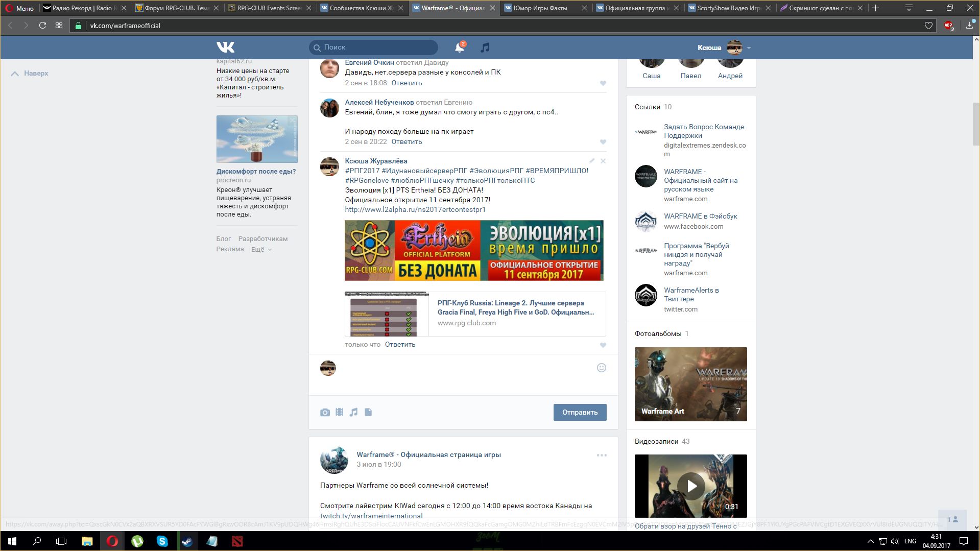This screenshot has height=551, width=980.
Task: Switch to Форум RPG-CLUB tab
Action: [x=177, y=8]
